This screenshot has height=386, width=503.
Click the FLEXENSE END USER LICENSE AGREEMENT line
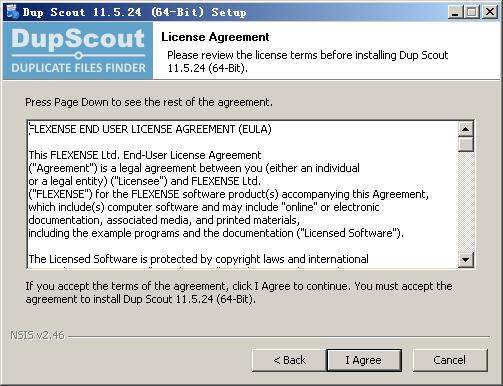pos(150,129)
